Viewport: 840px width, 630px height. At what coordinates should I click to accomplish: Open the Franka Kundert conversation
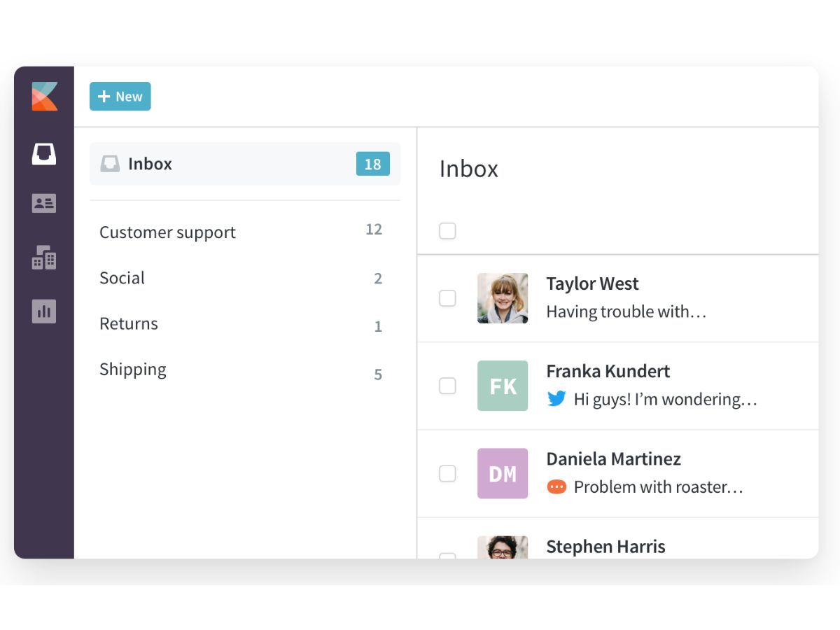[618, 386]
